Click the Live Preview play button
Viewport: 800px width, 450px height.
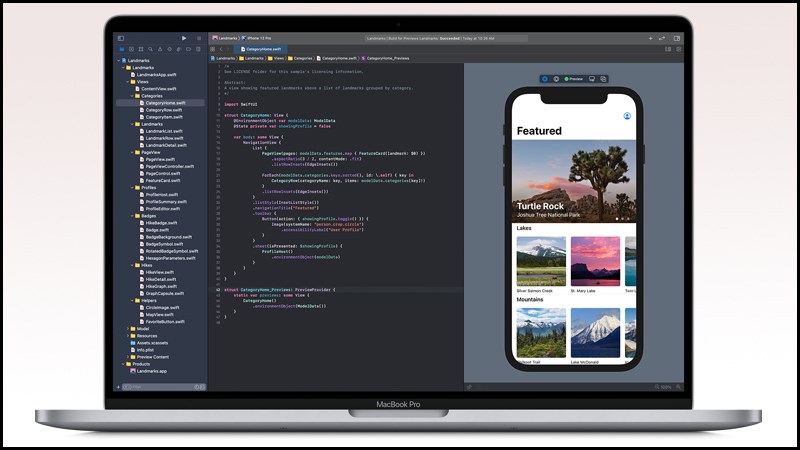pyautogui.click(x=545, y=79)
